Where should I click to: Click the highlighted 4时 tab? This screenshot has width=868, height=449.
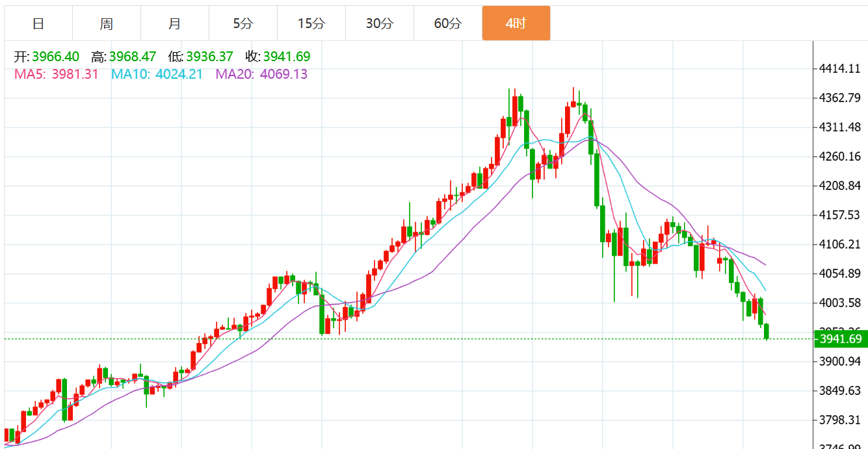coord(516,24)
